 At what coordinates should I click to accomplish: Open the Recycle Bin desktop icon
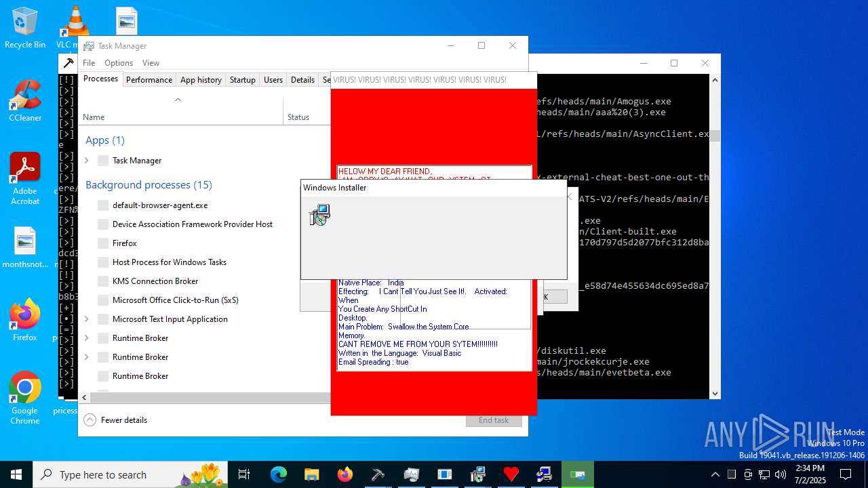(25, 28)
